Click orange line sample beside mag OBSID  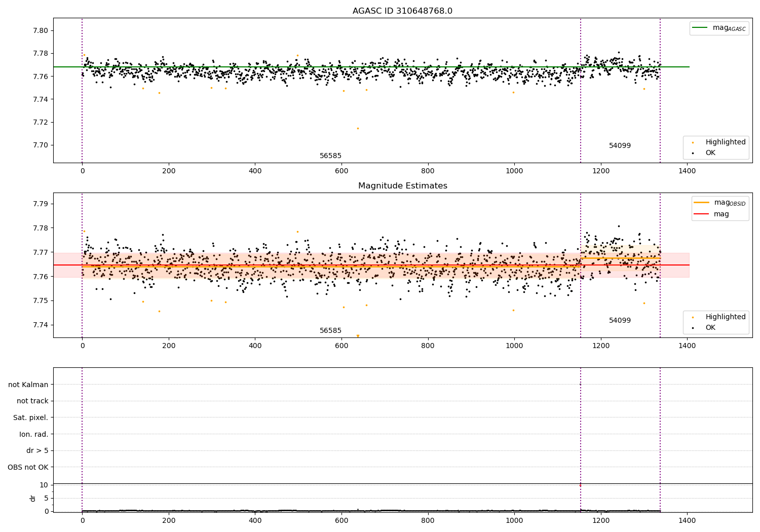702,203
